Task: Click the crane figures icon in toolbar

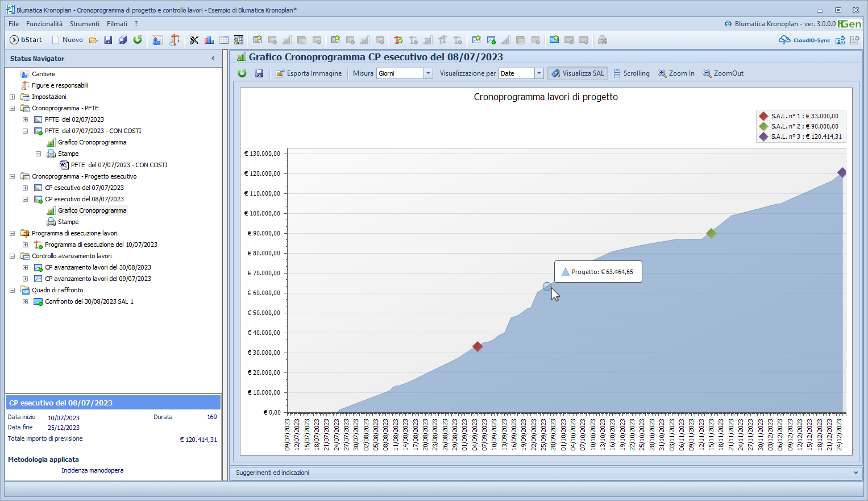Action: coord(175,40)
